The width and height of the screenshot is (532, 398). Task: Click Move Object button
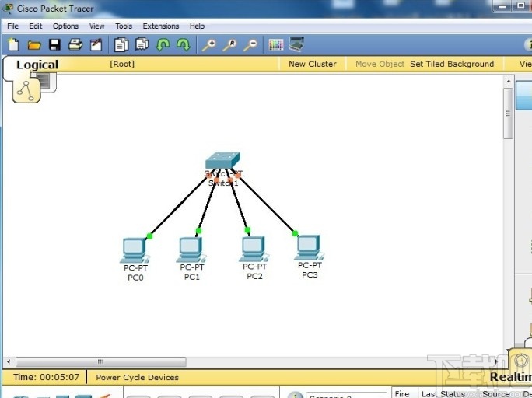point(380,64)
